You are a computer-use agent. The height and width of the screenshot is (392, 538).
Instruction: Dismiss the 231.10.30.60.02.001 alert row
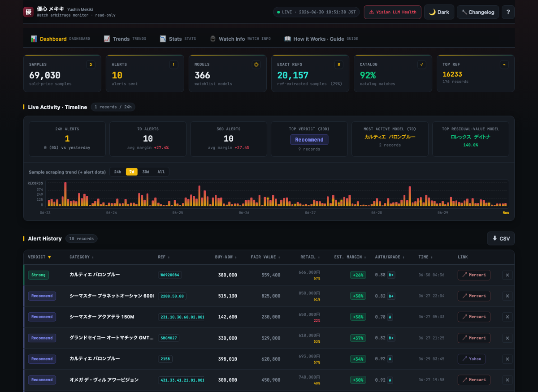pos(508,317)
